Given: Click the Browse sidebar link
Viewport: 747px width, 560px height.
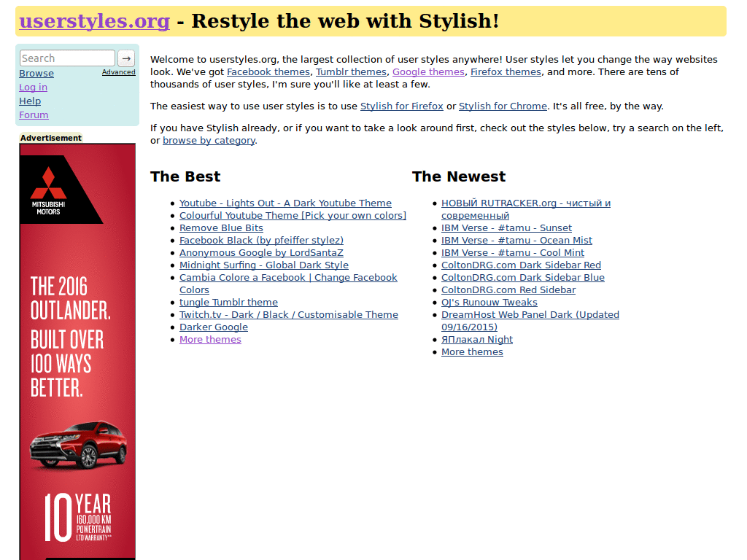Looking at the screenshot, I should [36, 73].
